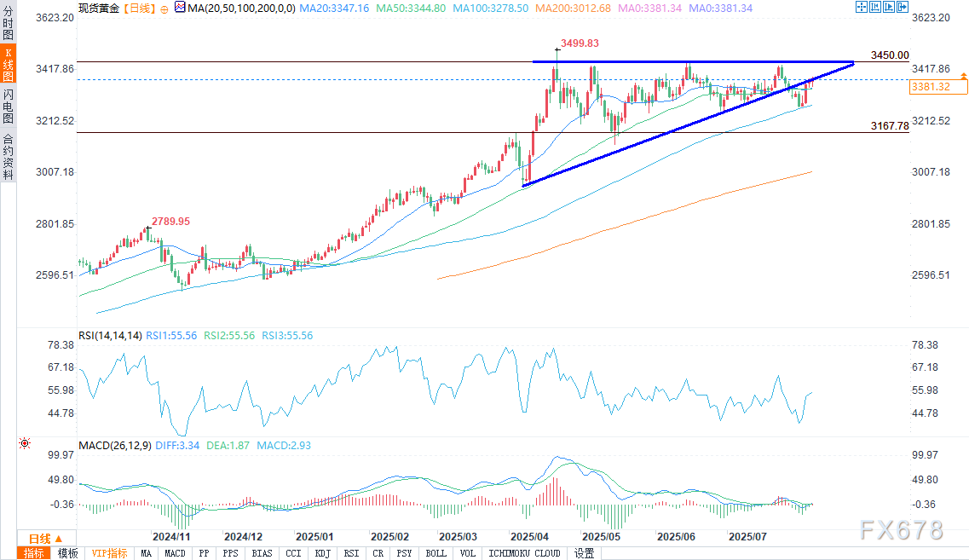Toggle the ICHIMOKU CLOUD indicator
The width and height of the screenshot is (969, 560).
click(x=523, y=553)
